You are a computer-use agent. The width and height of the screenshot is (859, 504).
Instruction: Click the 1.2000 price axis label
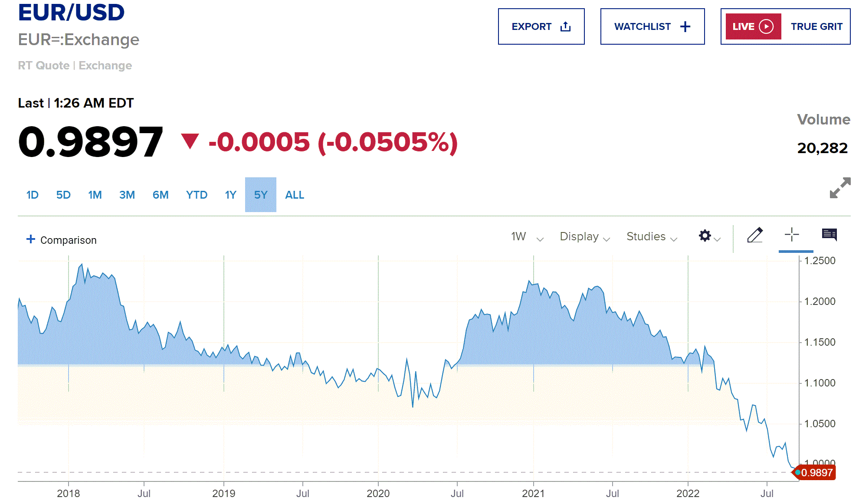pyautogui.click(x=820, y=301)
